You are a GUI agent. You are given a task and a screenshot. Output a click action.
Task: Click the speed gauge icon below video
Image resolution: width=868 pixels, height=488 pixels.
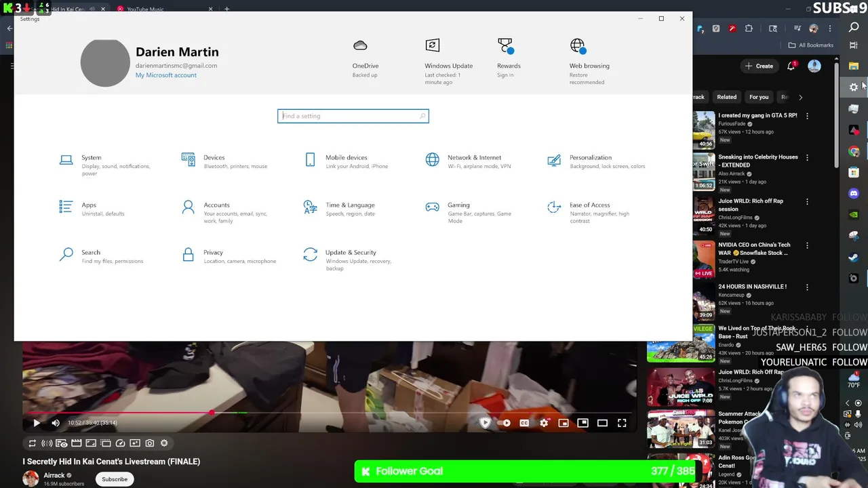pyautogui.click(x=120, y=443)
